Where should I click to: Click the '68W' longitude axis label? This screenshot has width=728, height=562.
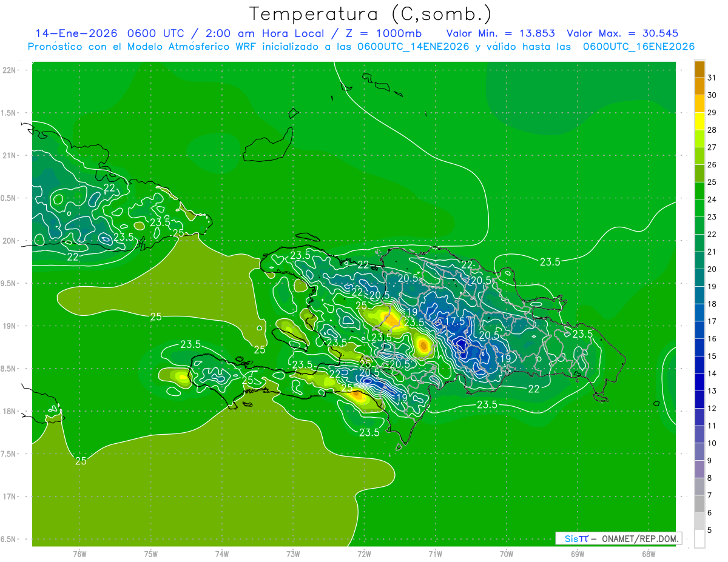tap(649, 554)
